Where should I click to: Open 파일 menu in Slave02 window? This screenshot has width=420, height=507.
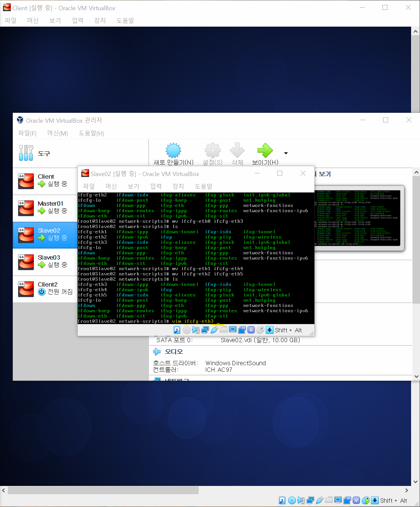[89, 186]
